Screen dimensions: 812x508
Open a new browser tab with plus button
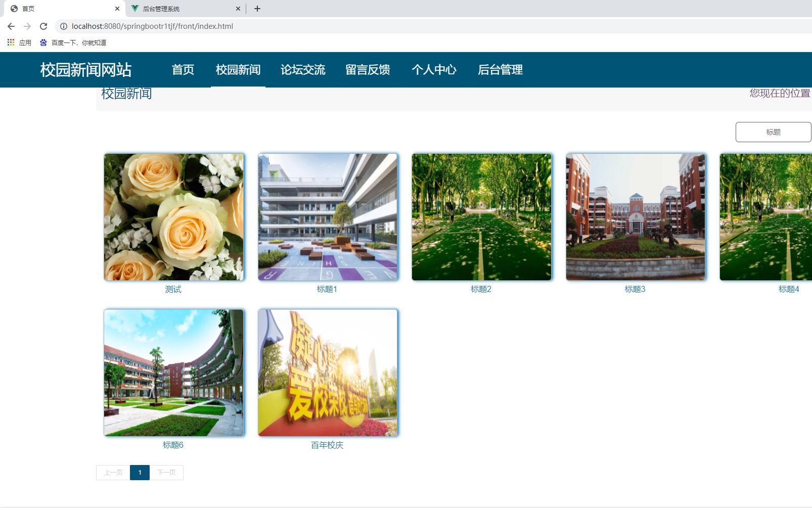[257, 9]
